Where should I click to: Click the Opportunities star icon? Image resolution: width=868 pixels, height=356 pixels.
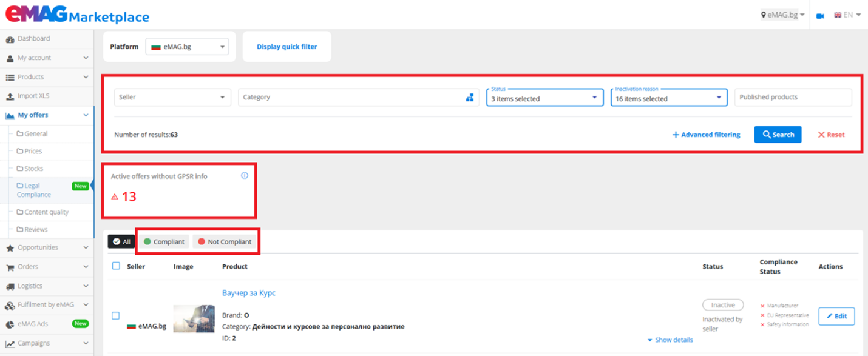click(10, 248)
